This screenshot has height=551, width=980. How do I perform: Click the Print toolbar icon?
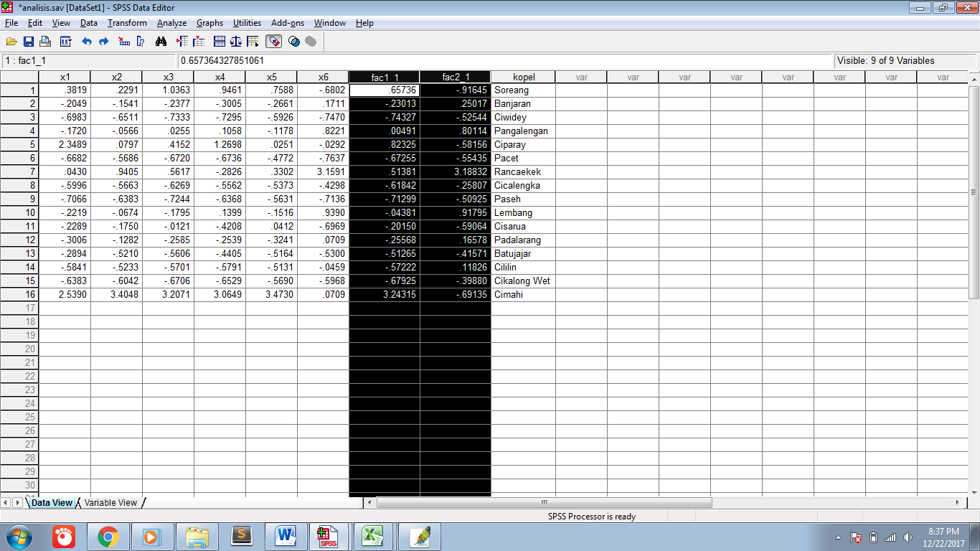point(44,41)
